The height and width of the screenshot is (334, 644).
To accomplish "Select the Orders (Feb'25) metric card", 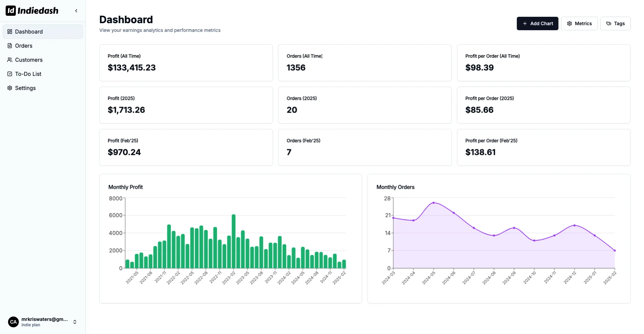I will (x=365, y=147).
